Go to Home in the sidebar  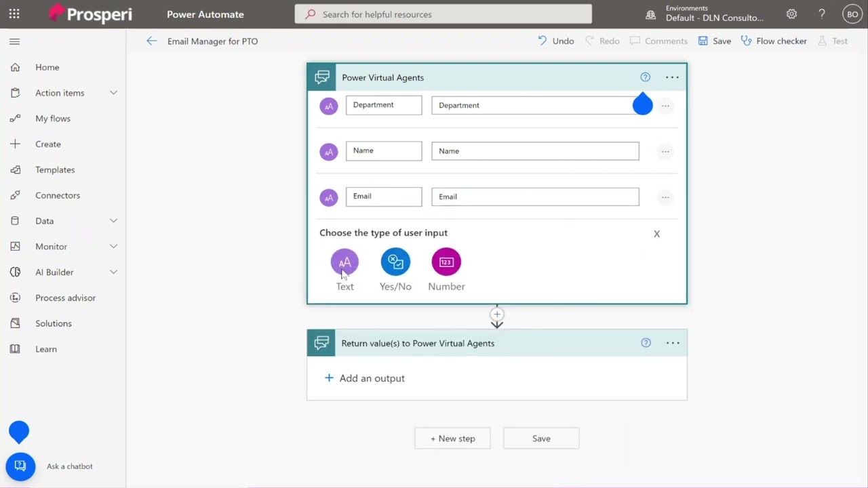(x=47, y=67)
